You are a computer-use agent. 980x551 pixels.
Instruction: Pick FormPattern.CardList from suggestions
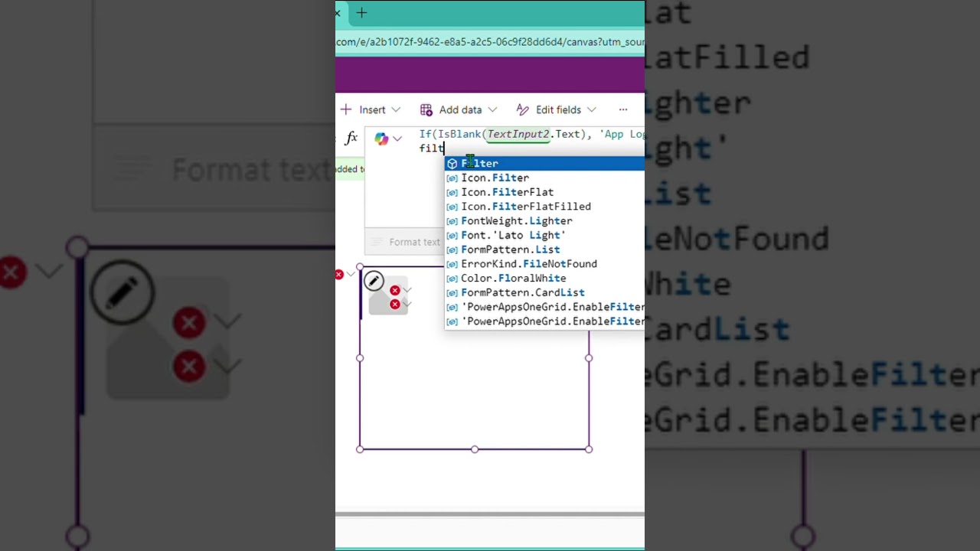(x=544, y=292)
